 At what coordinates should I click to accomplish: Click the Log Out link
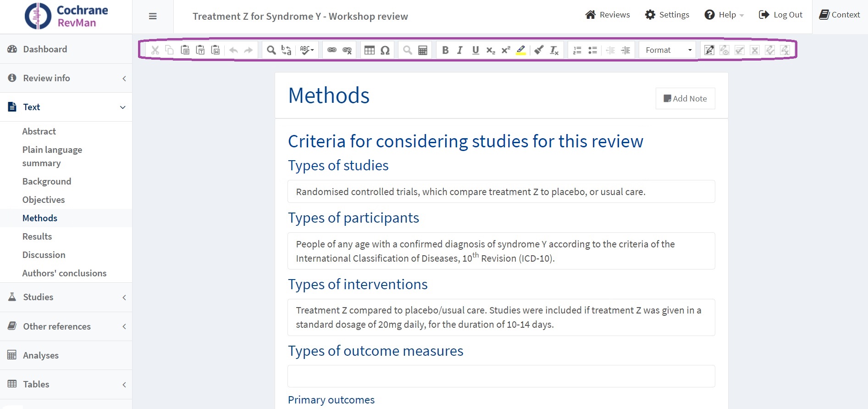[x=781, y=15]
